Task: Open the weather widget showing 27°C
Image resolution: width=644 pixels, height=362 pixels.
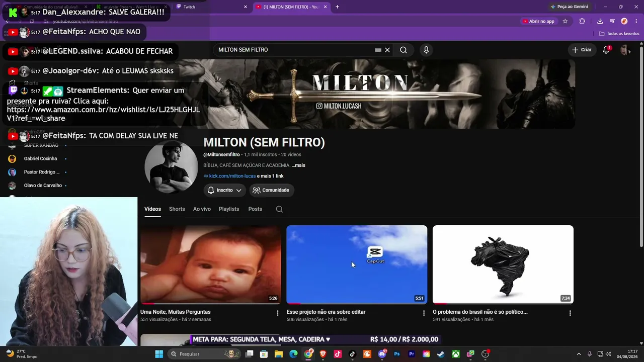Action: 22,354
